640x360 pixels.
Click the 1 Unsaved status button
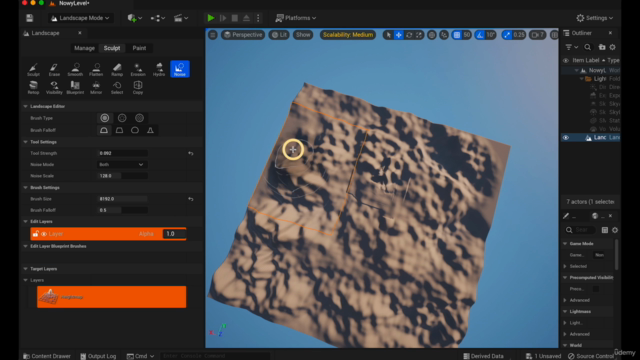tap(543, 356)
